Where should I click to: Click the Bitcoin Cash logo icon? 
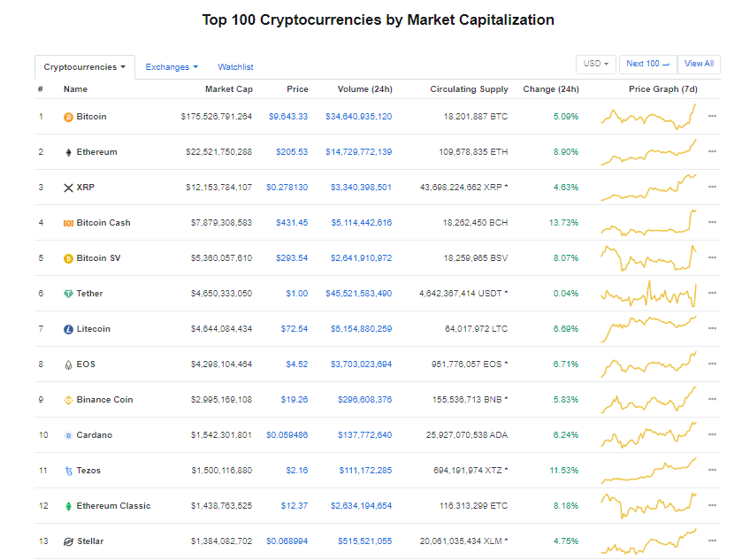(x=68, y=223)
